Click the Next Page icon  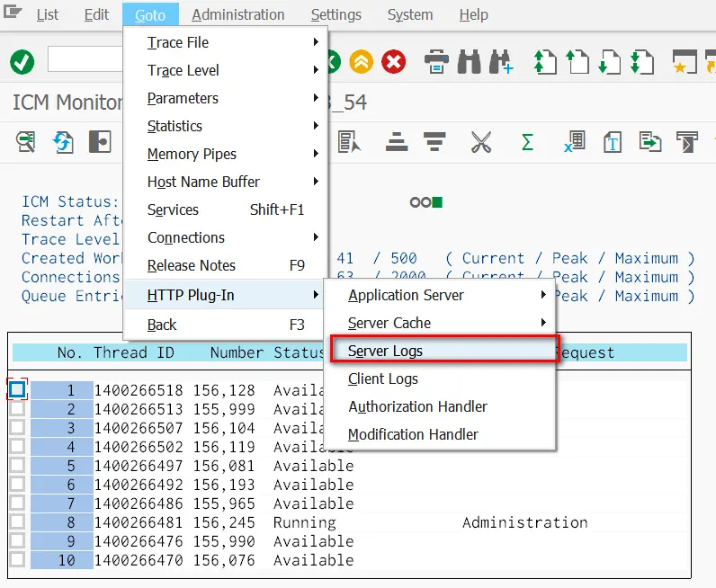pyautogui.click(x=610, y=62)
